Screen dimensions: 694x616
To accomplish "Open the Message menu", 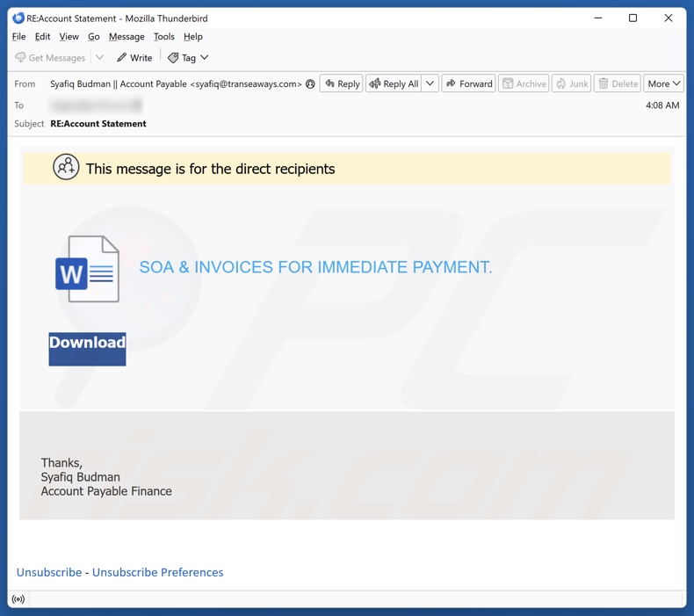I will pyautogui.click(x=127, y=37).
